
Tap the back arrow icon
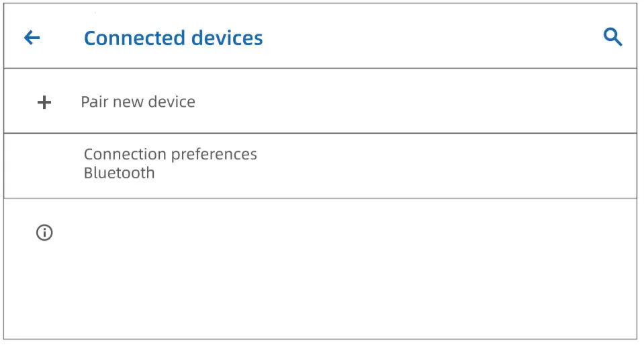[32, 38]
